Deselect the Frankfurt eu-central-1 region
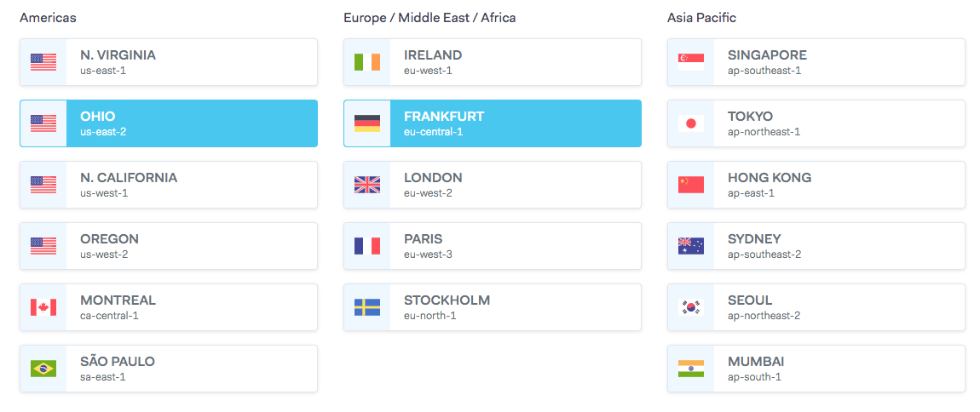Viewport: 980px width, 412px height. [515, 123]
